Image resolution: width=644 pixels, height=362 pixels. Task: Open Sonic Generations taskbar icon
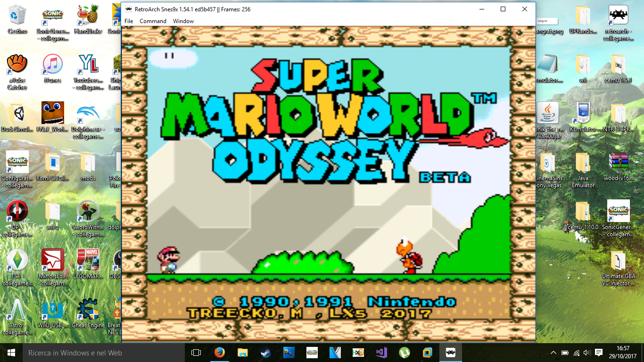coord(312,353)
